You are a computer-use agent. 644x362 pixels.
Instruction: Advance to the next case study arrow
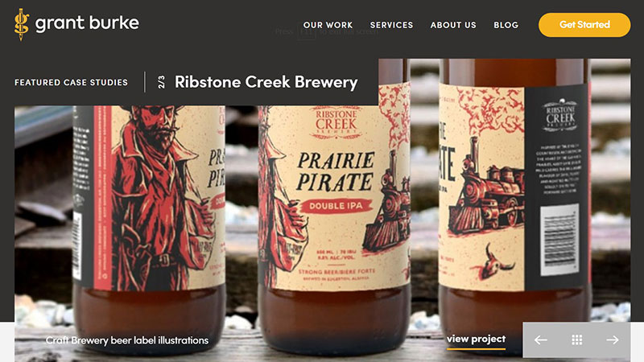[x=613, y=339]
